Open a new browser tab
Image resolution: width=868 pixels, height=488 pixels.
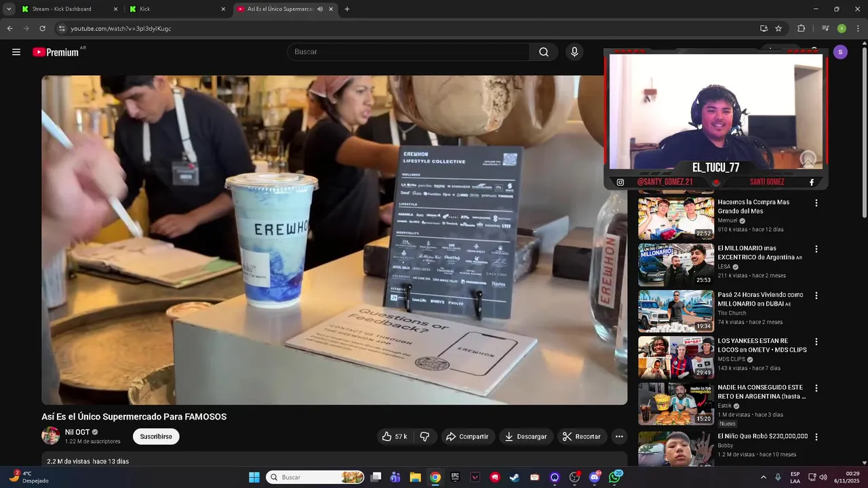(x=347, y=9)
